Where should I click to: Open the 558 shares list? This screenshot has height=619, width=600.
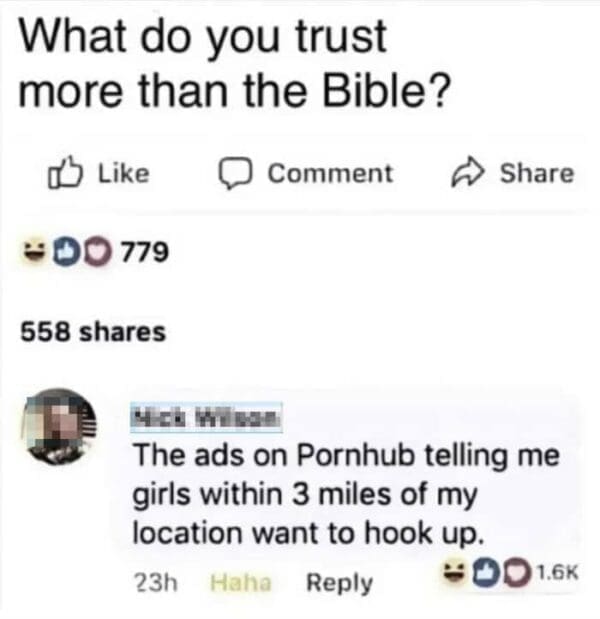(x=93, y=332)
